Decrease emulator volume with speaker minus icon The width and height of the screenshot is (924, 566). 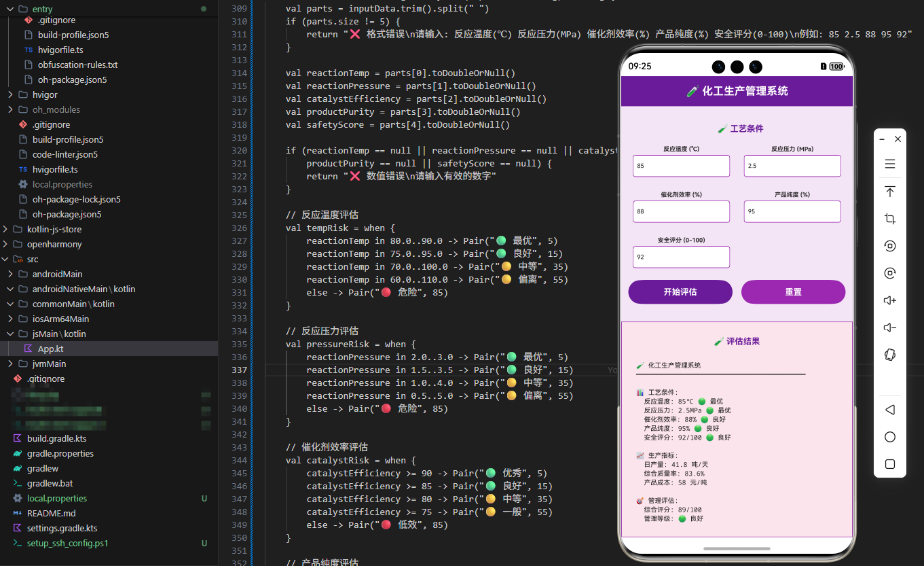[890, 328]
